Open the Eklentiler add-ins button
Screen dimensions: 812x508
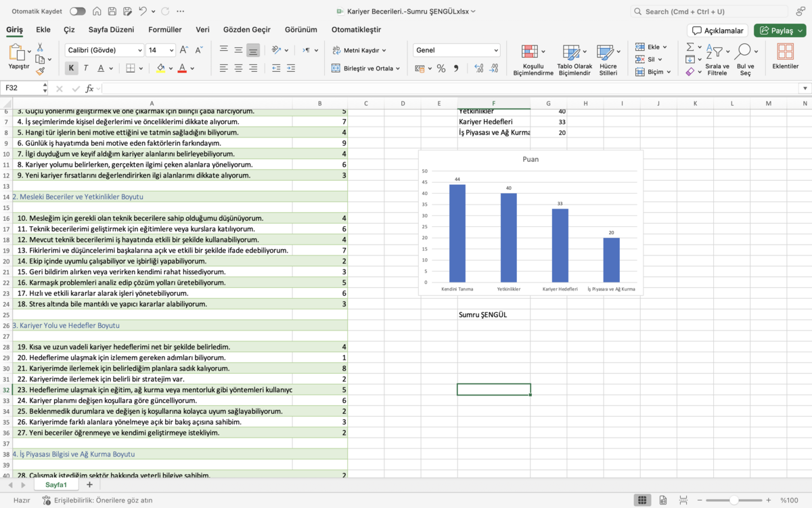(x=785, y=57)
